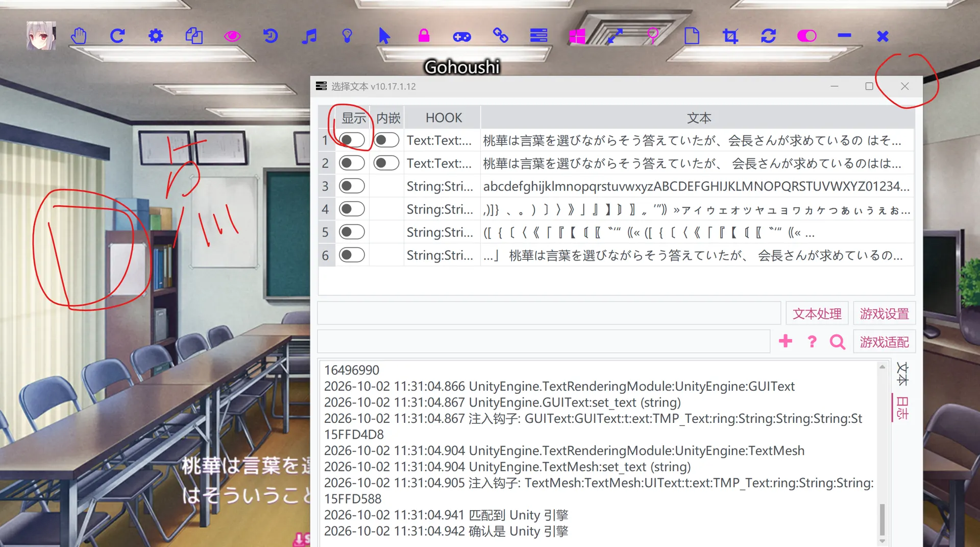The width and height of the screenshot is (980, 547).
Task: Toggle the pink switch in top toolbar
Action: pyautogui.click(x=807, y=36)
